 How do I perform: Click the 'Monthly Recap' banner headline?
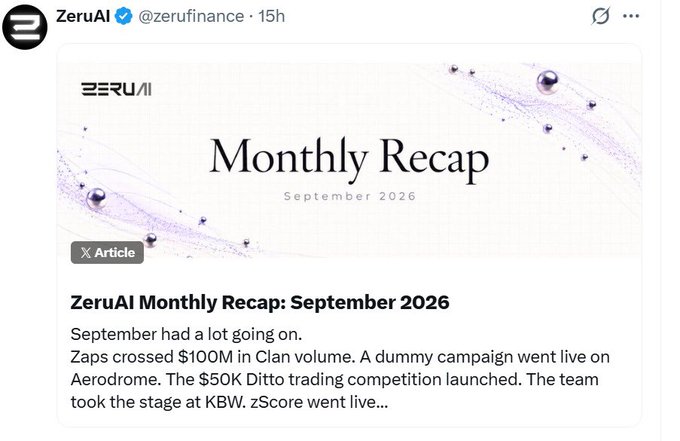point(350,159)
